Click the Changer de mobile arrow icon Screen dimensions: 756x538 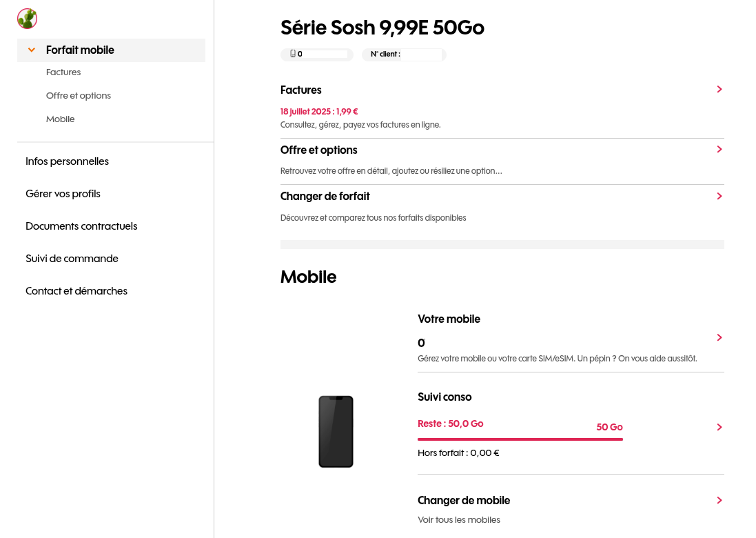click(719, 501)
